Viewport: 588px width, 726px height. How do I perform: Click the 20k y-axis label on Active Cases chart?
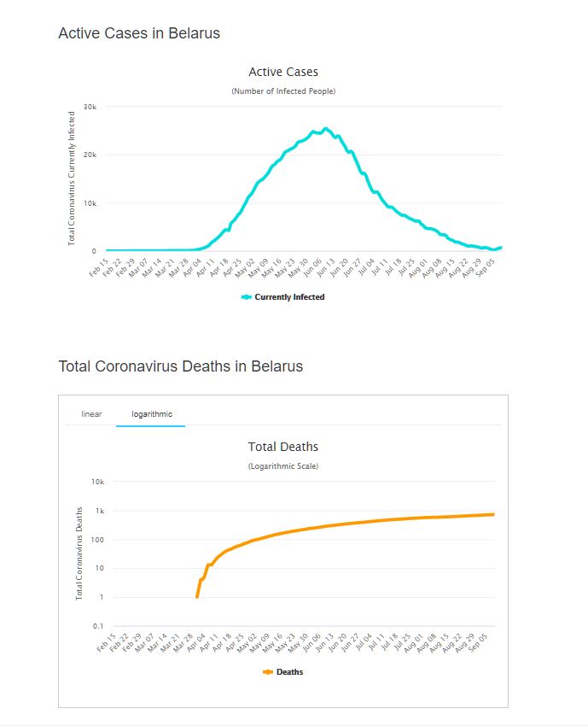click(x=90, y=155)
